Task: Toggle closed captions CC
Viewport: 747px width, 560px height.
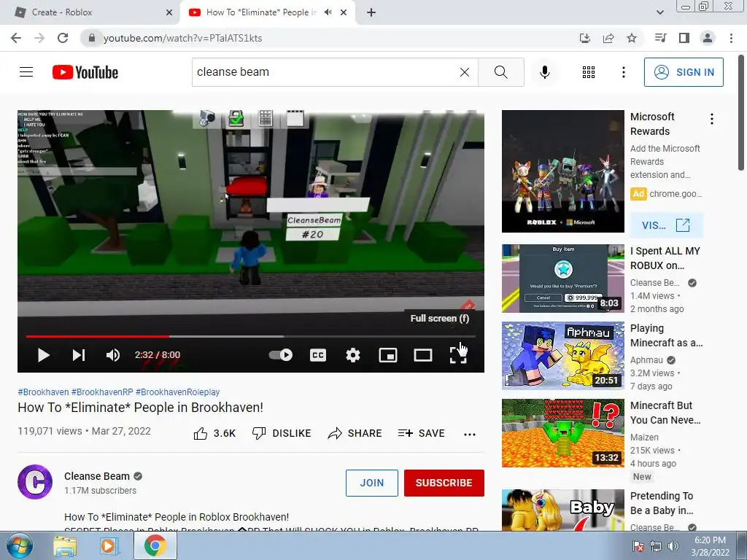Action: [318, 355]
